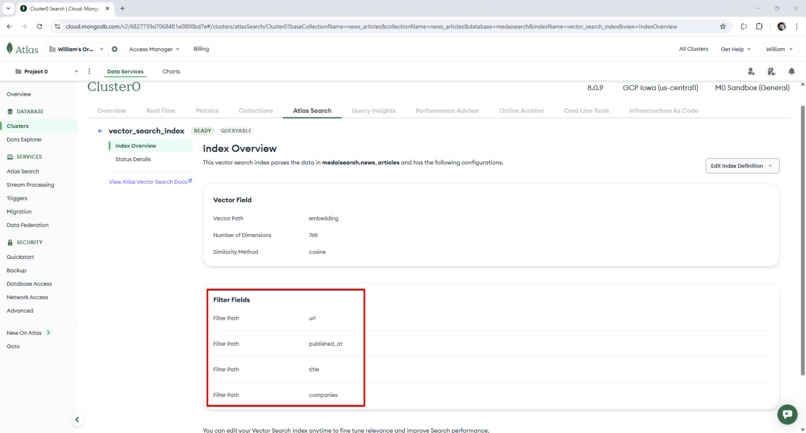This screenshot has width=806, height=433.
Task: Collapse the left sidebar navigation
Action: click(x=77, y=420)
